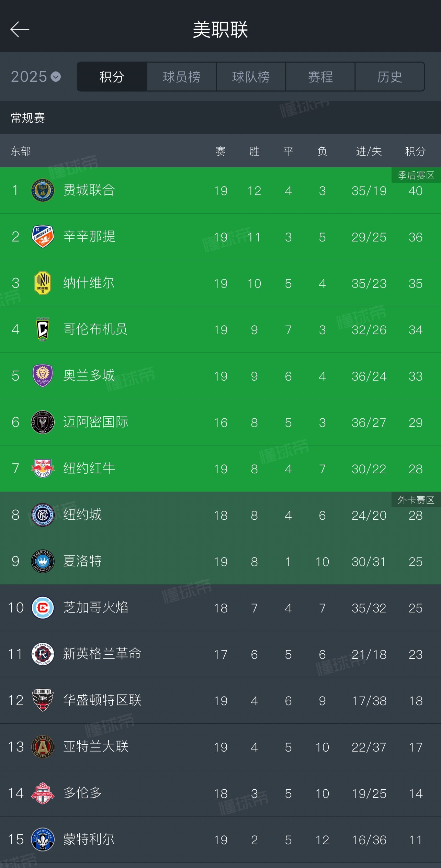Click the Toronto FC crest

tap(43, 793)
